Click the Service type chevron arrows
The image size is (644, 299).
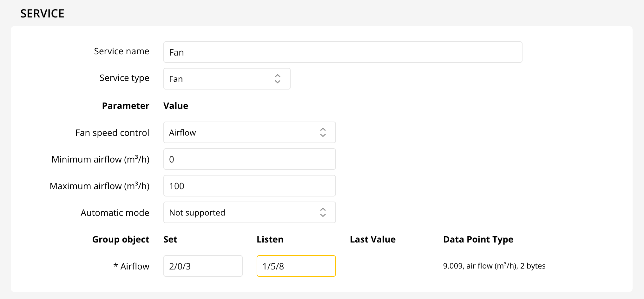click(277, 79)
